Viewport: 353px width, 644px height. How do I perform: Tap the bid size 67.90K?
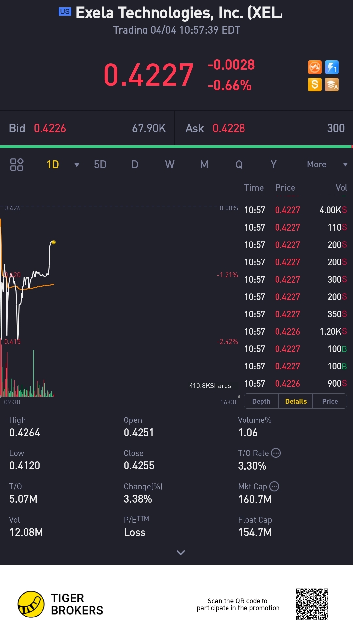coord(149,128)
